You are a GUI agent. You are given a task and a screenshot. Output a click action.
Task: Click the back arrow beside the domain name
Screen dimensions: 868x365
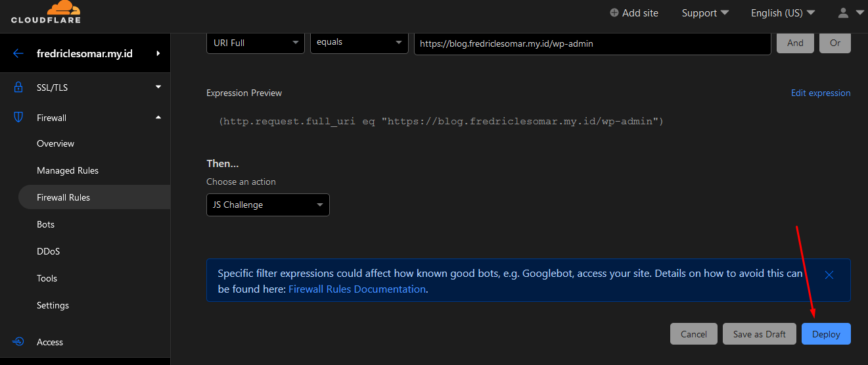[18, 53]
